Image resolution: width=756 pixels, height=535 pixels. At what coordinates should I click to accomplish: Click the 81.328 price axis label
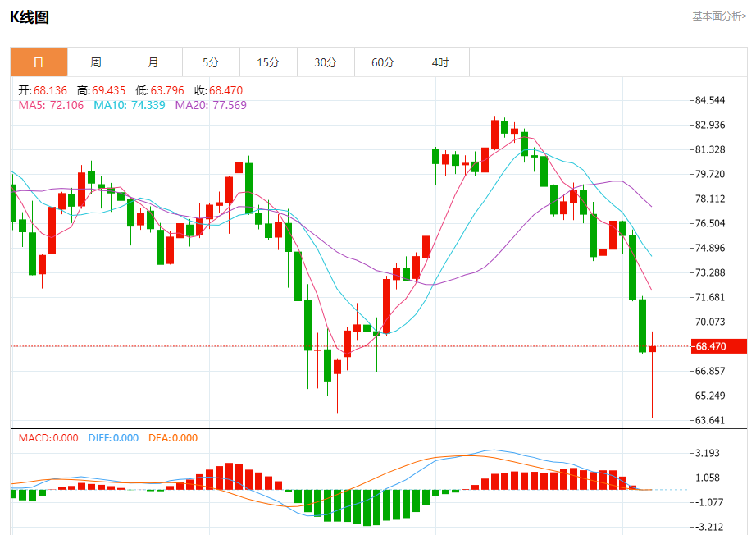coord(710,149)
